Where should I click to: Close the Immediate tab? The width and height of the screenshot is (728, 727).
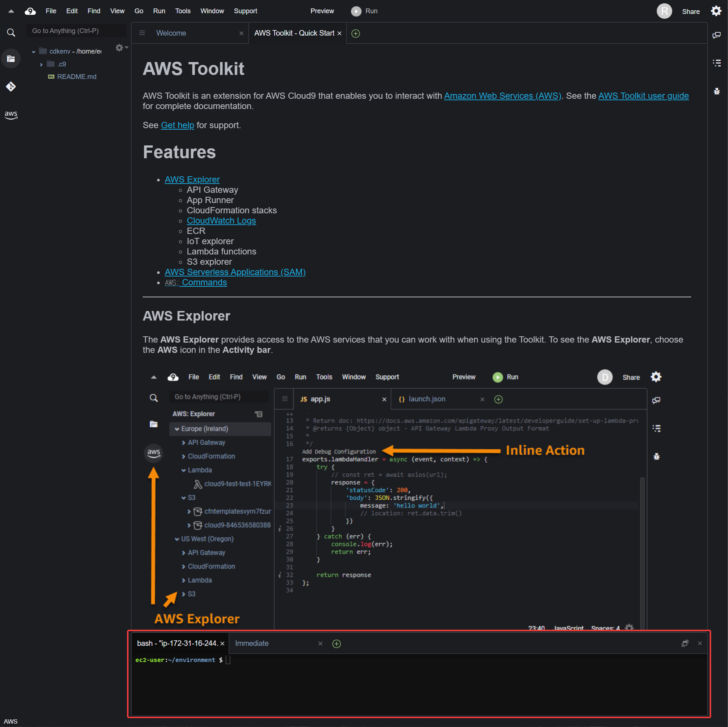pyautogui.click(x=320, y=643)
